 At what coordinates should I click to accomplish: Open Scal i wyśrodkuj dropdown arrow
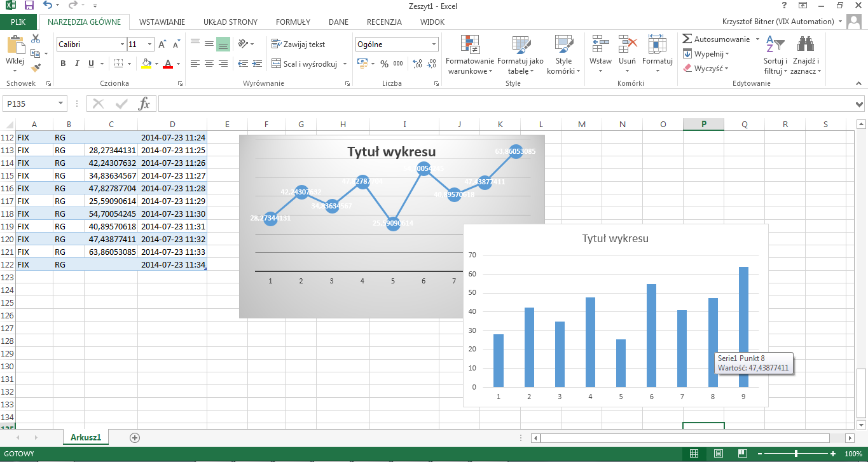coord(345,64)
